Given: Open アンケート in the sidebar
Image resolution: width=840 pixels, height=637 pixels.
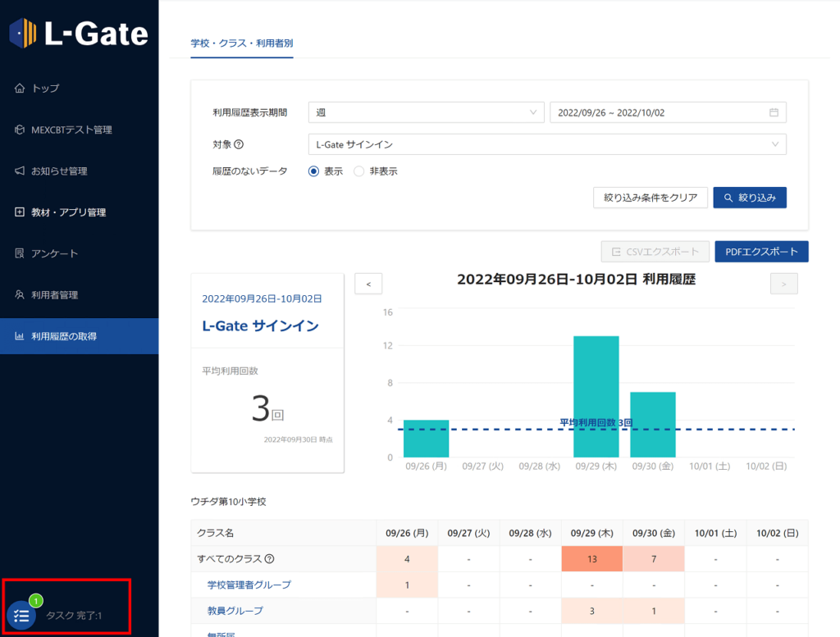Looking at the screenshot, I should point(80,253).
